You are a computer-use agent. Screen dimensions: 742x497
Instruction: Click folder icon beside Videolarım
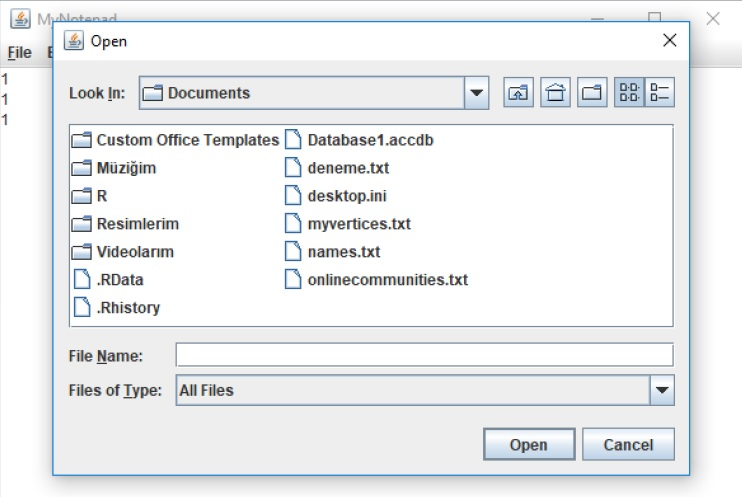(x=81, y=252)
